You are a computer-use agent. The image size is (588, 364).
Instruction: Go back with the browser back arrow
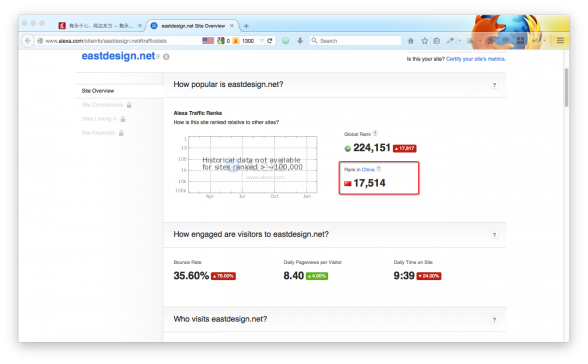tap(28, 40)
